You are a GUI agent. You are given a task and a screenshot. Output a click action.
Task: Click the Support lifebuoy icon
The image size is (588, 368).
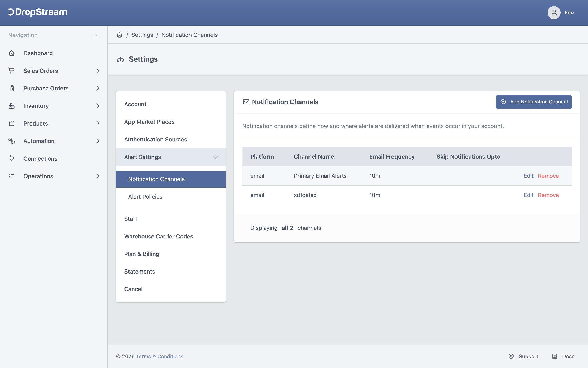tap(511, 356)
